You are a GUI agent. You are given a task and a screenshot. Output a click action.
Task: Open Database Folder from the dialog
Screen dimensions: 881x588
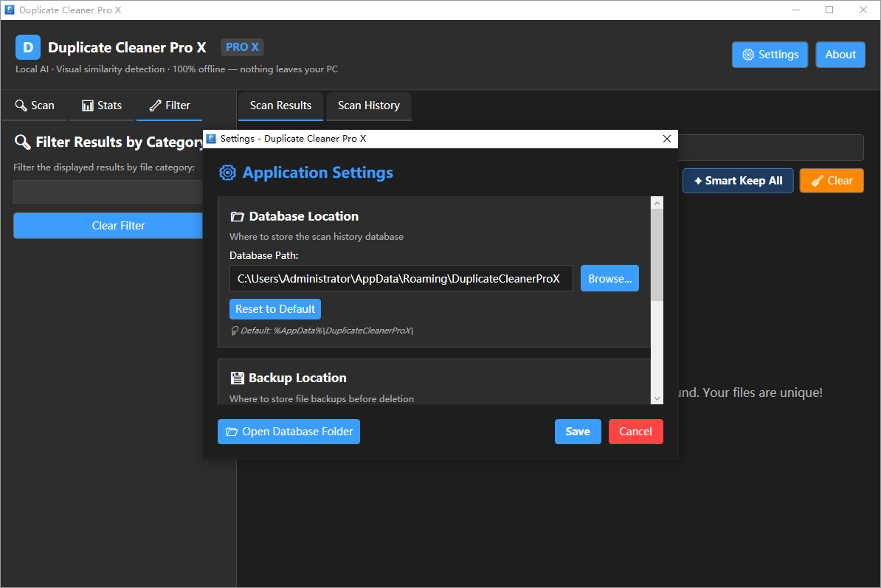pos(289,432)
